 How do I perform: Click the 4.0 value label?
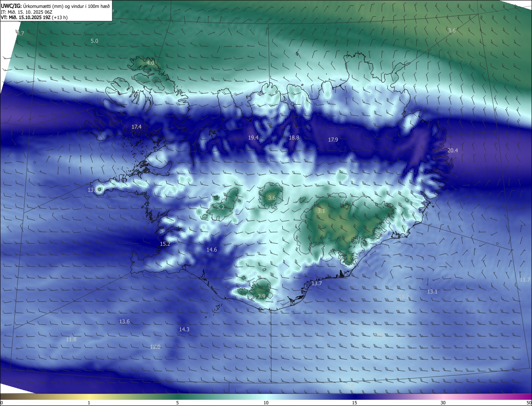pos(150,63)
